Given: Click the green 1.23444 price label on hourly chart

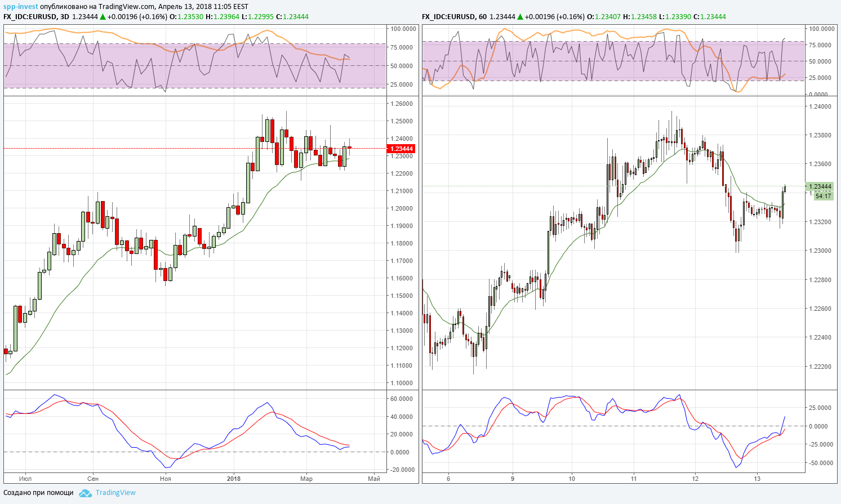Looking at the screenshot, I should coord(820,186).
